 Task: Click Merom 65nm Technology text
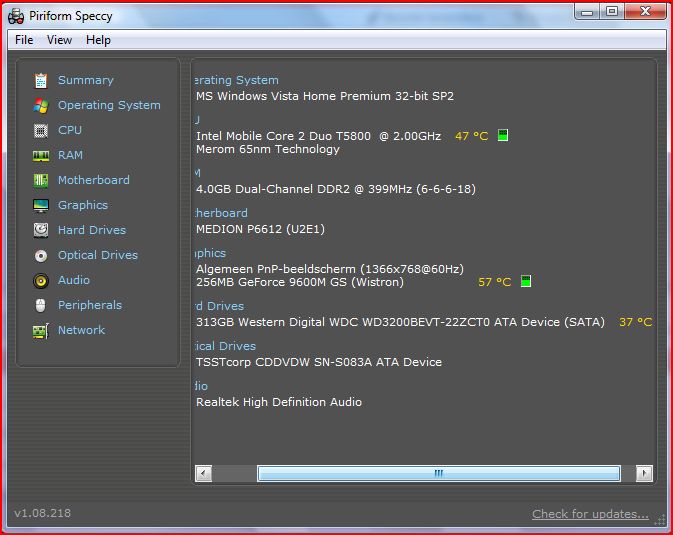click(x=268, y=149)
